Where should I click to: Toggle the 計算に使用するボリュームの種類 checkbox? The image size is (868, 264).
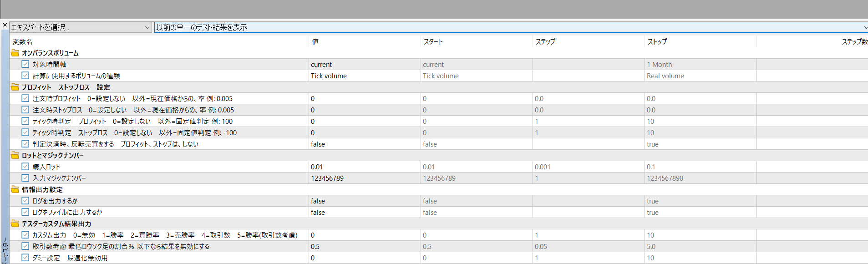coord(25,76)
